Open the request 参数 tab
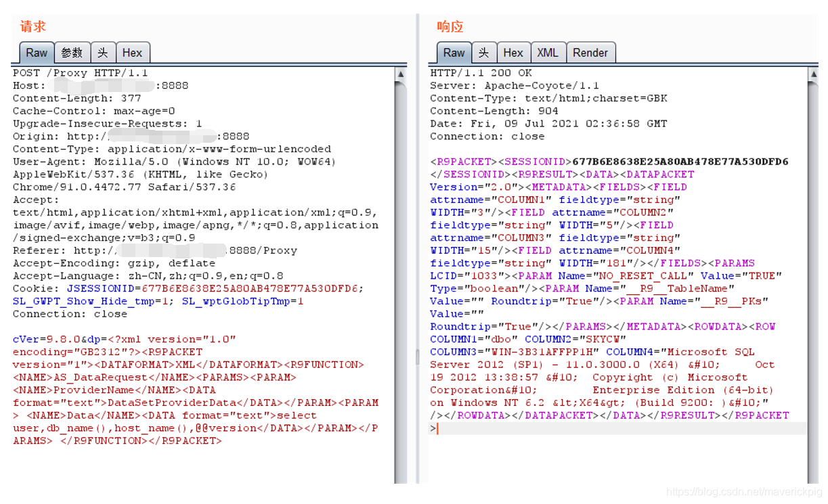This screenshot has height=504, width=828. click(x=72, y=53)
